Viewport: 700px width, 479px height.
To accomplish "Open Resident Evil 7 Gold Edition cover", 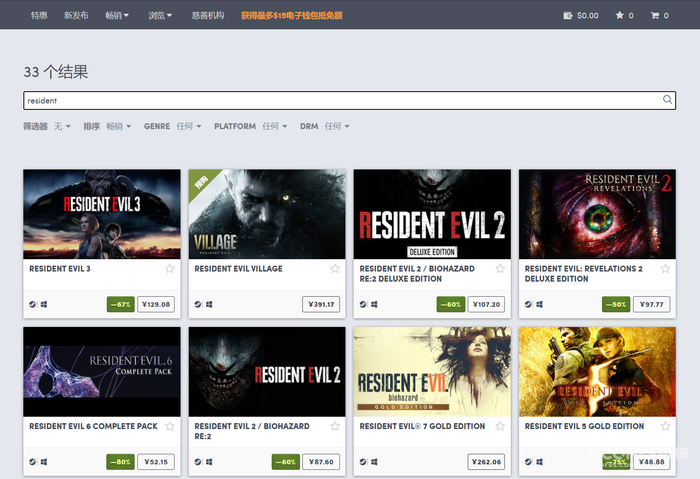I will (x=432, y=371).
